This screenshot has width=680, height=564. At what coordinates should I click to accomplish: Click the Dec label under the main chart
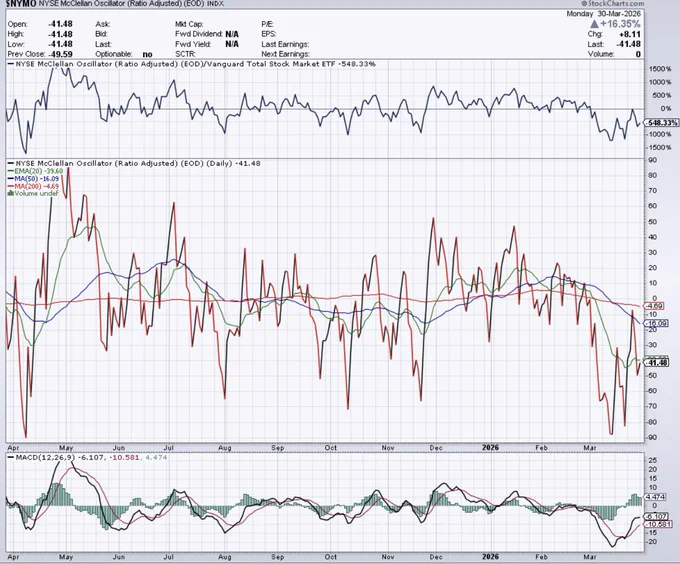[x=435, y=448]
